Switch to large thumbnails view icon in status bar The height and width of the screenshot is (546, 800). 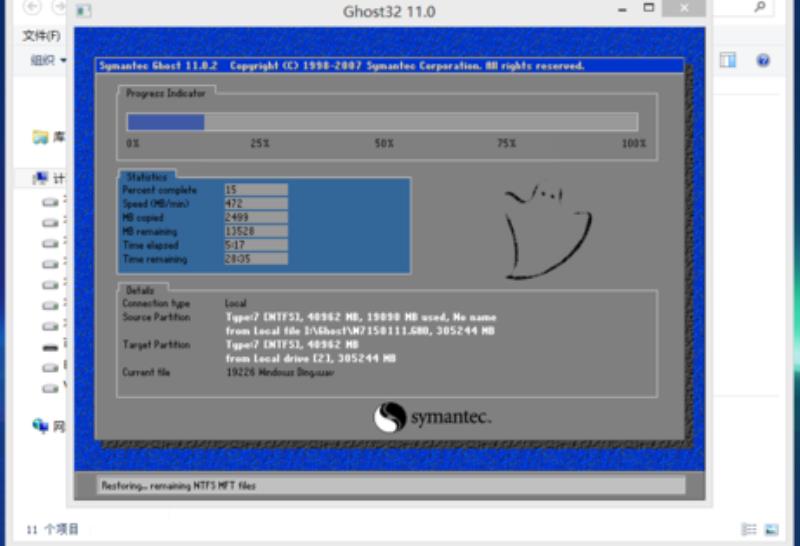[x=771, y=530]
